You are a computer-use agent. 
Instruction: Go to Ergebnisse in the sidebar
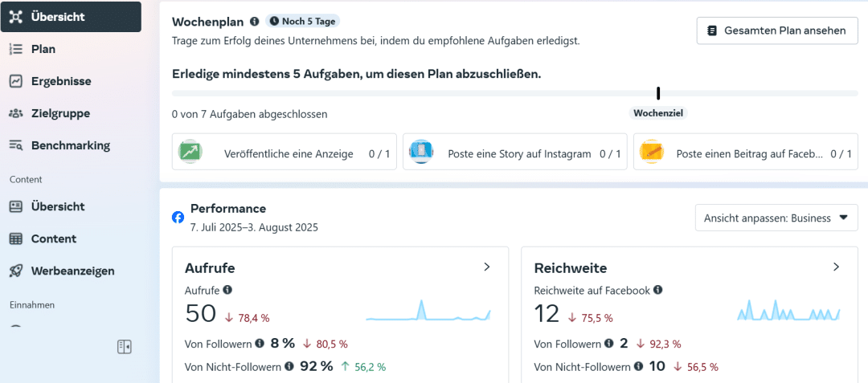[x=60, y=81]
